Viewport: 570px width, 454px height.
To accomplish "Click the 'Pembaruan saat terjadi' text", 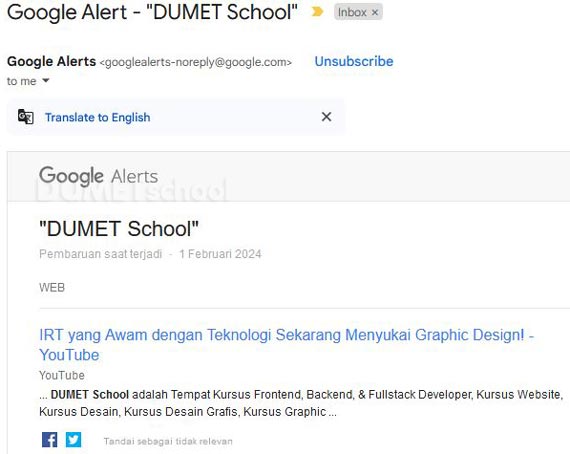I will 101,254.
